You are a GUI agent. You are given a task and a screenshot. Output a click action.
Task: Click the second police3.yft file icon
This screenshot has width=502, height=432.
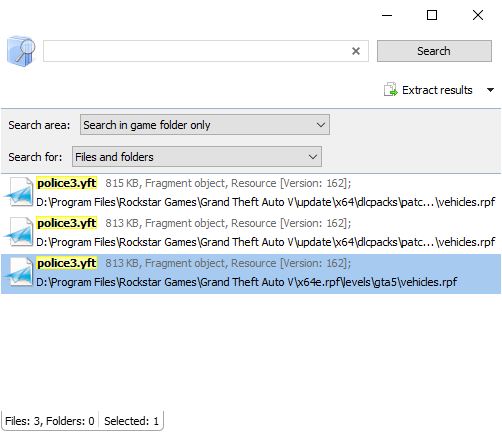click(x=19, y=232)
